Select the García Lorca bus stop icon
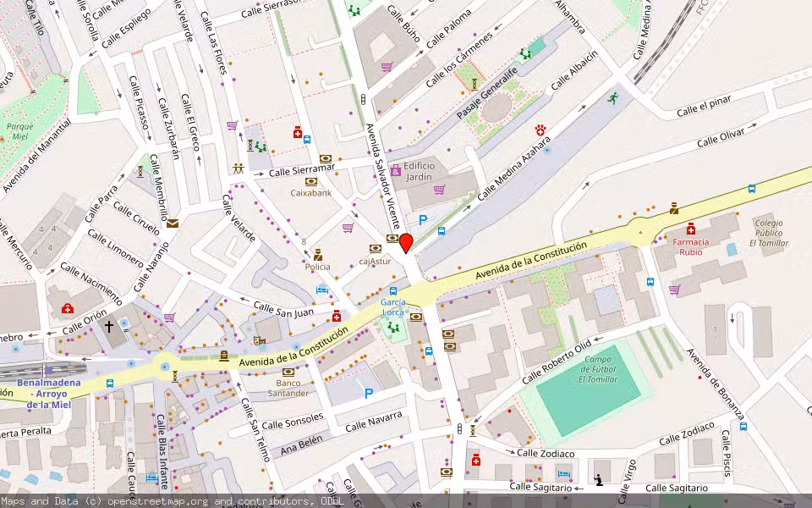Screen dimensions: 812x508 pos(393,291)
